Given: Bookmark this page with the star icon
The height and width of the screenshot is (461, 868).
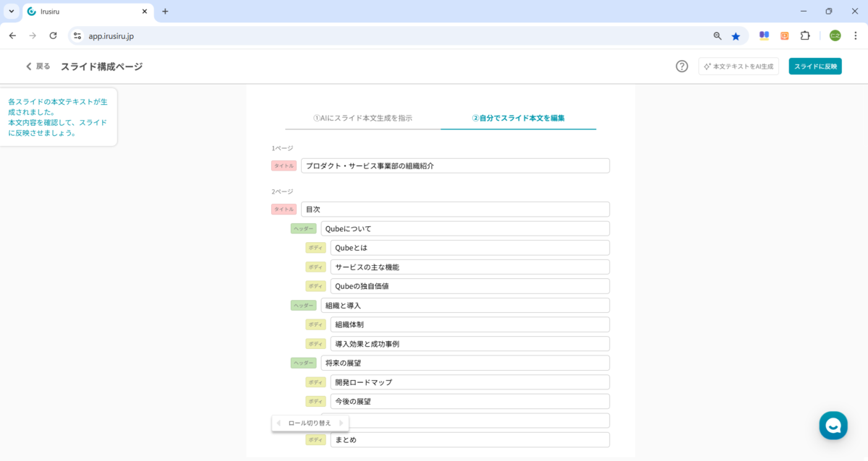Looking at the screenshot, I should click(x=736, y=35).
